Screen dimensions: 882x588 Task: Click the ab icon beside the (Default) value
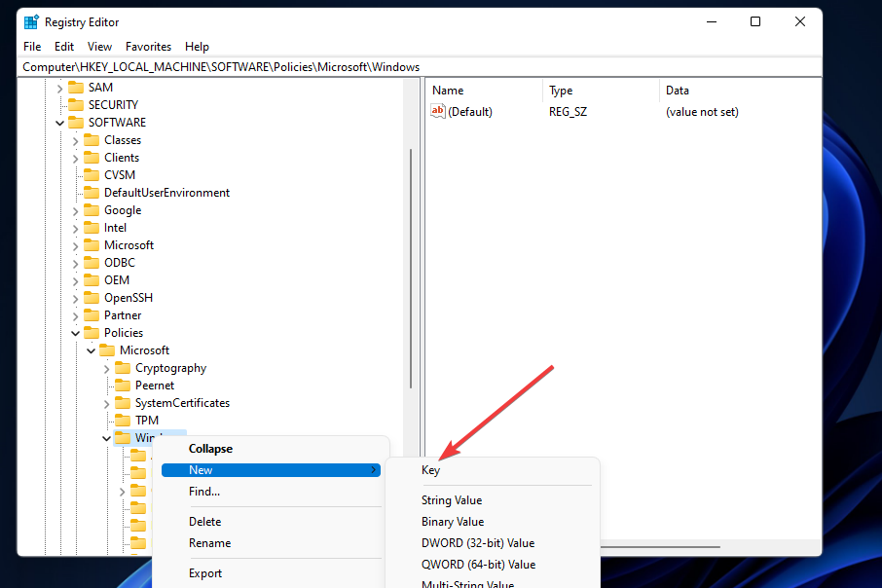[x=437, y=111]
